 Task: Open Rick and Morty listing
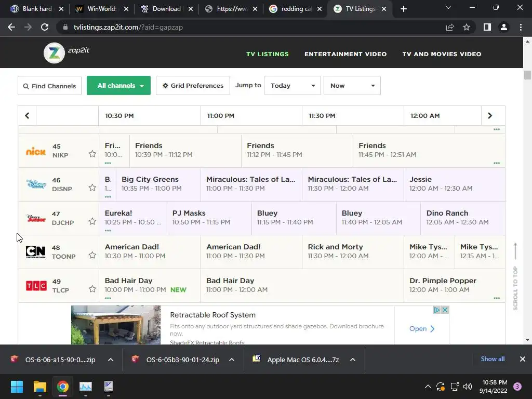tap(353, 252)
